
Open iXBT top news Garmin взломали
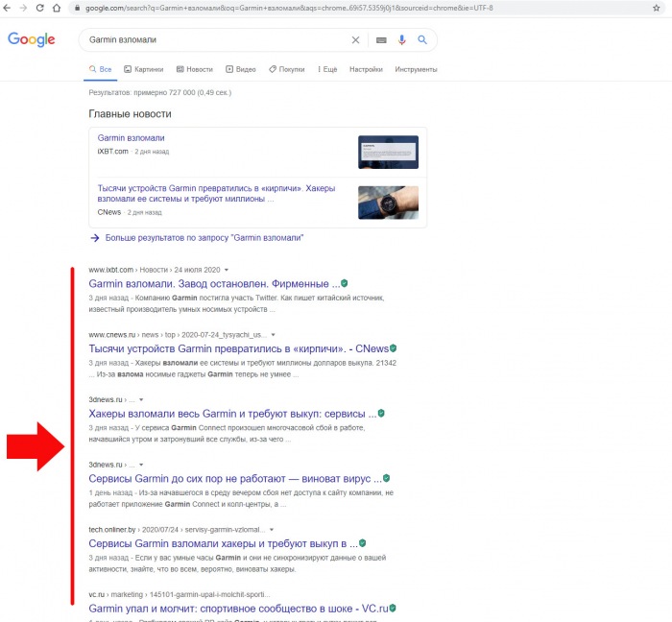coord(131,138)
